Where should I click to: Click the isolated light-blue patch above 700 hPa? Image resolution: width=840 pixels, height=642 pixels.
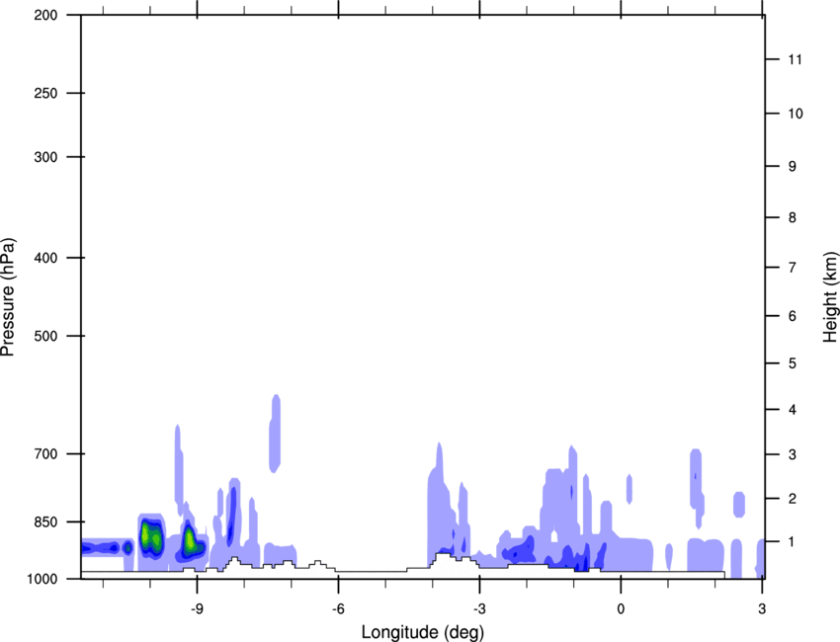pos(275,434)
